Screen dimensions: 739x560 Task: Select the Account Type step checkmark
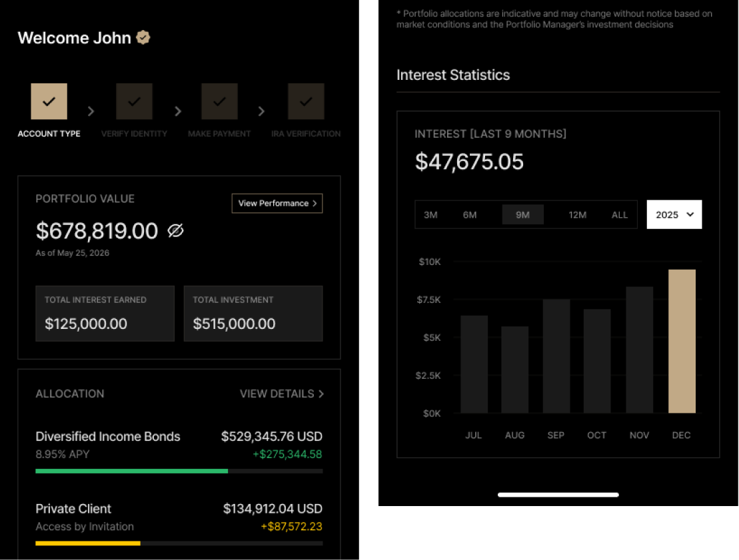tap(49, 101)
